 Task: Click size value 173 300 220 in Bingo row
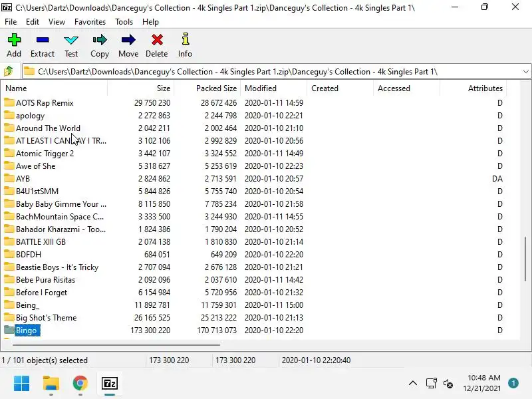pos(150,330)
